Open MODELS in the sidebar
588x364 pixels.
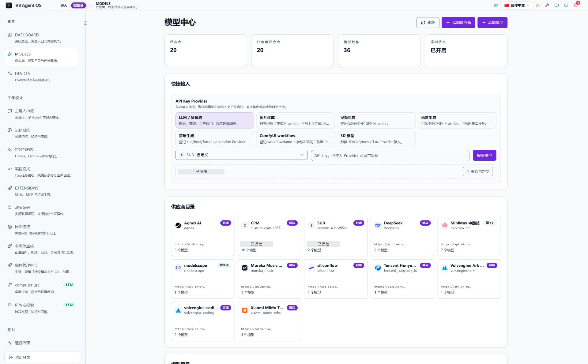tap(41, 57)
